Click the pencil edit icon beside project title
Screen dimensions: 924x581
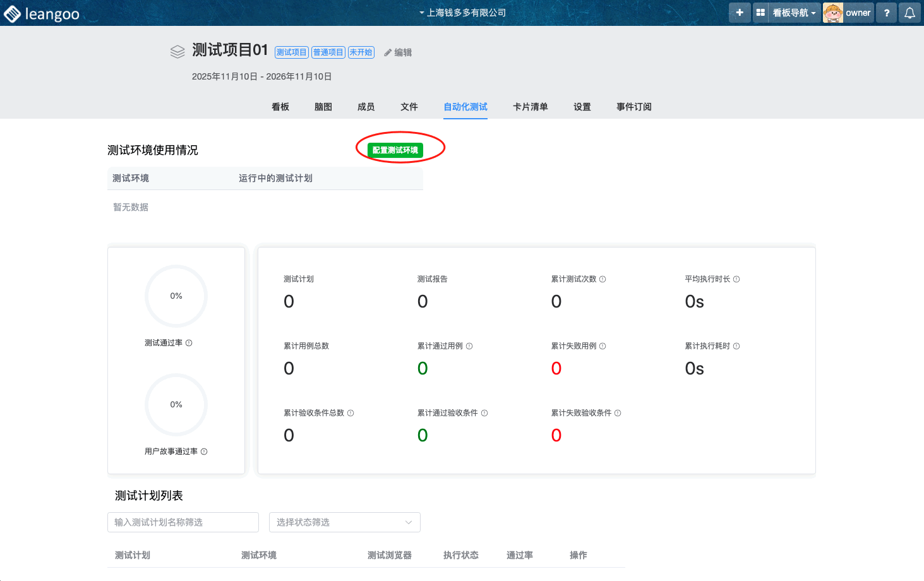click(x=388, y=52)
